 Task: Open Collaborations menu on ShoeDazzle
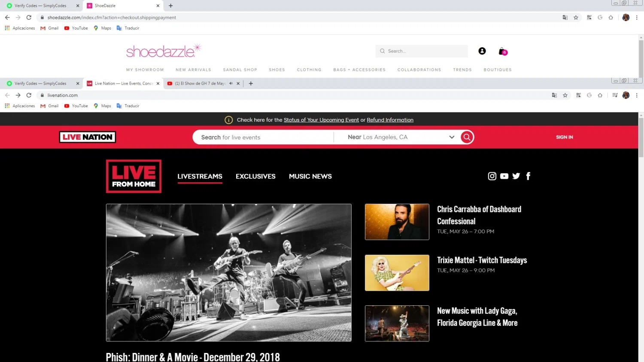click(x=419, y=69)
